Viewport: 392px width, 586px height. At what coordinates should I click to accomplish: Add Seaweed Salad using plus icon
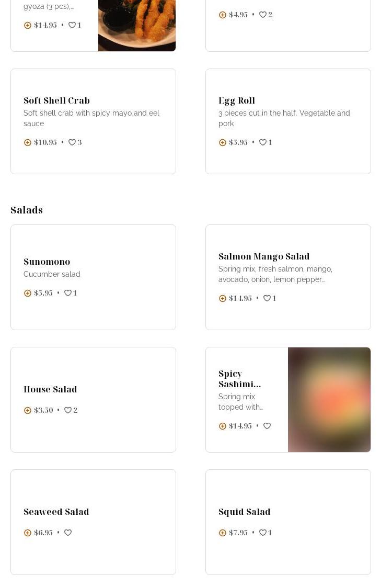(28, 533)
